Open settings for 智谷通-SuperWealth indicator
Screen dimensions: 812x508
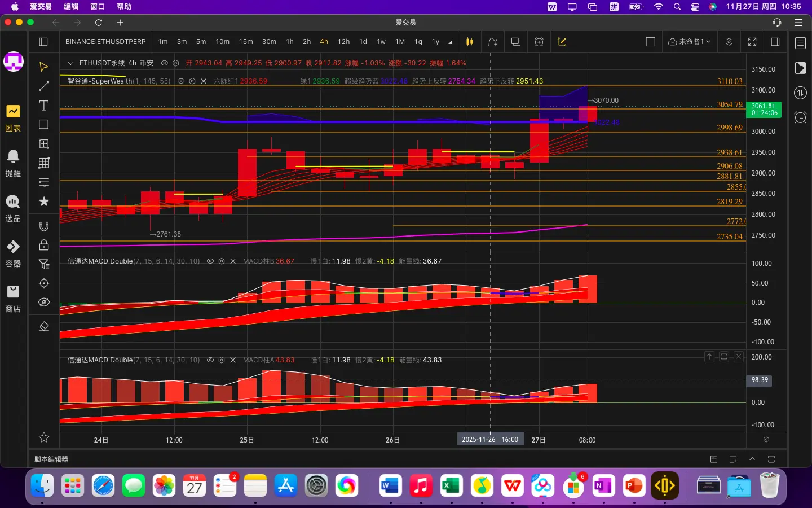(x=192, y=81)
